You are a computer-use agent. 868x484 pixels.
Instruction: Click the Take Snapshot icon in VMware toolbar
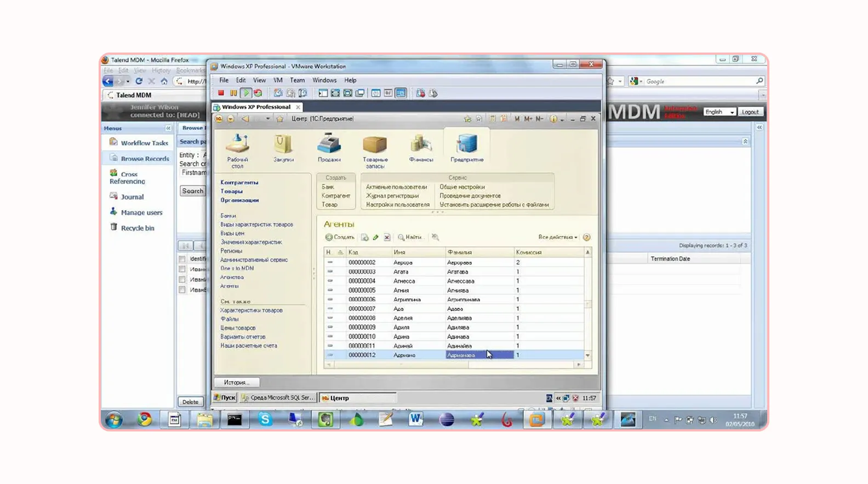tap(278, 93)
